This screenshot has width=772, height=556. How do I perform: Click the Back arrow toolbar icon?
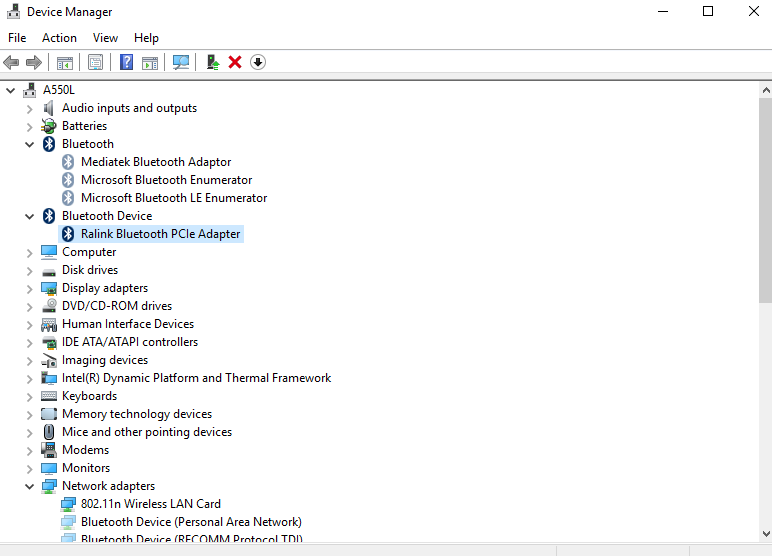point(11,63)
